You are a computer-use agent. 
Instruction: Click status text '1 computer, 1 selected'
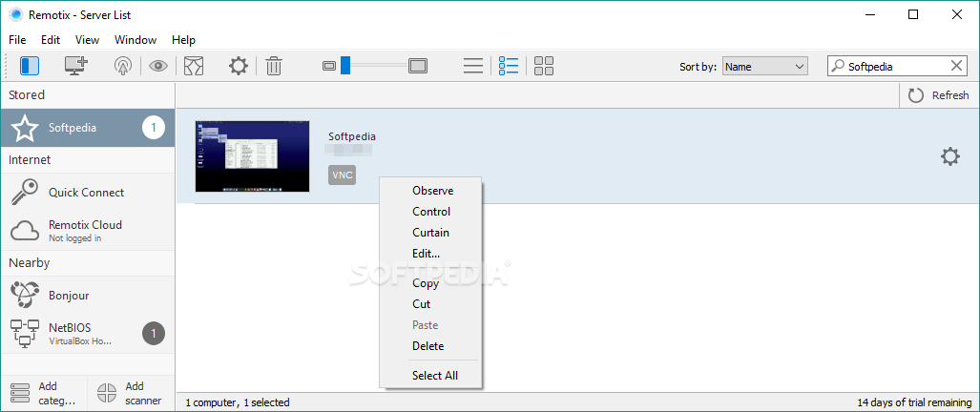tap(238, 402)
